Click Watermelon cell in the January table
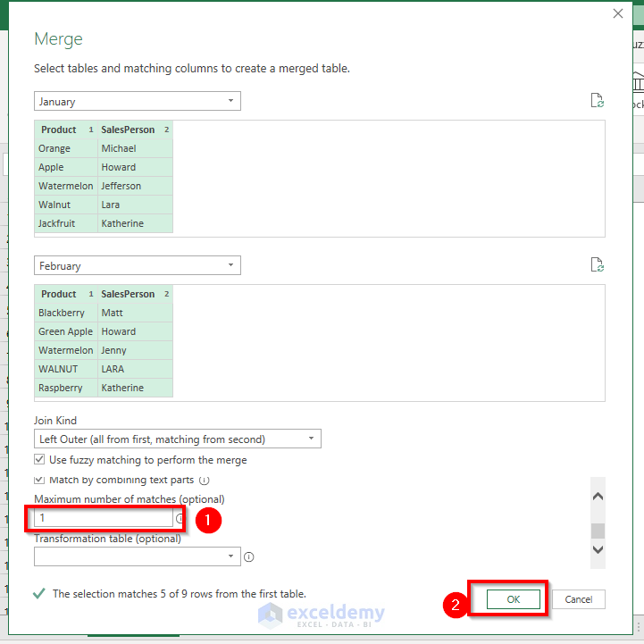The image size is (644, 644). (x=66, y=186)
